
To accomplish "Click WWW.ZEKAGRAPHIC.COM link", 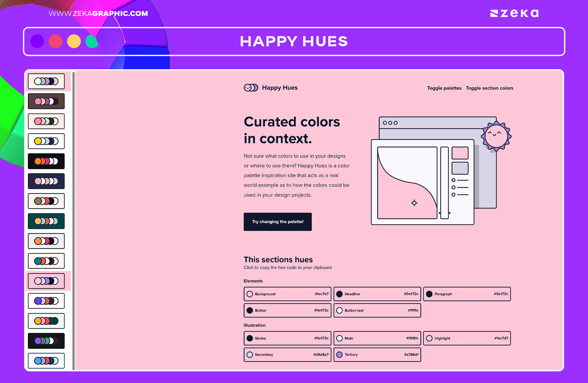I will click(98, 13).
